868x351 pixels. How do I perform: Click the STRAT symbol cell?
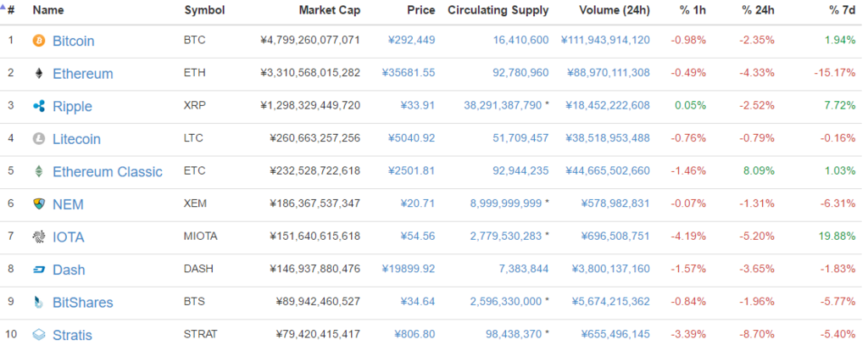point(200,334)
